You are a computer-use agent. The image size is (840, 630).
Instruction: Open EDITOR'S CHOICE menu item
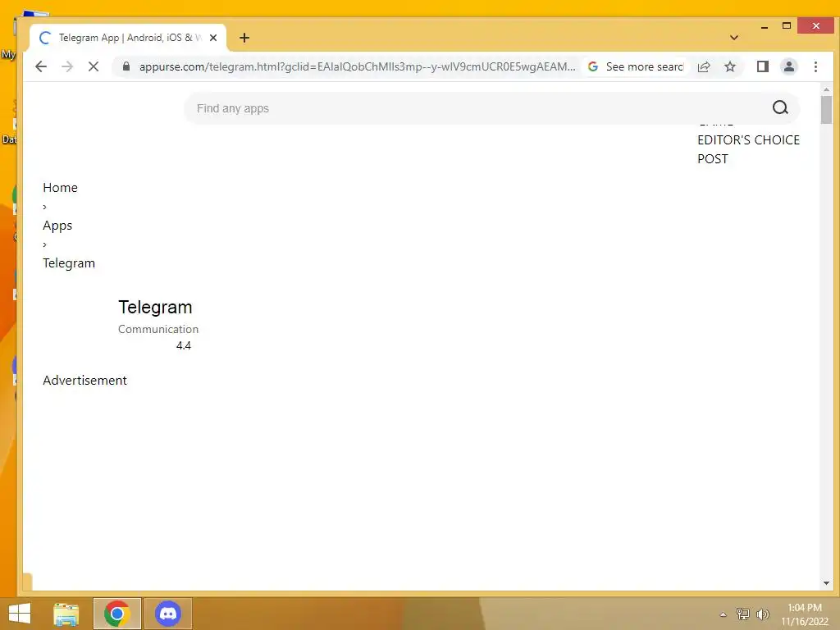(x=748, y=139)
